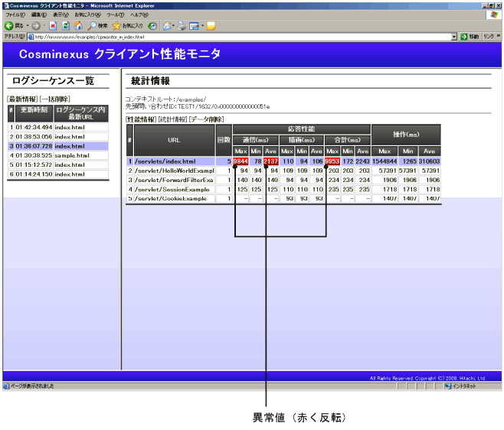Click the 移動 Go button label

point(474,37)
